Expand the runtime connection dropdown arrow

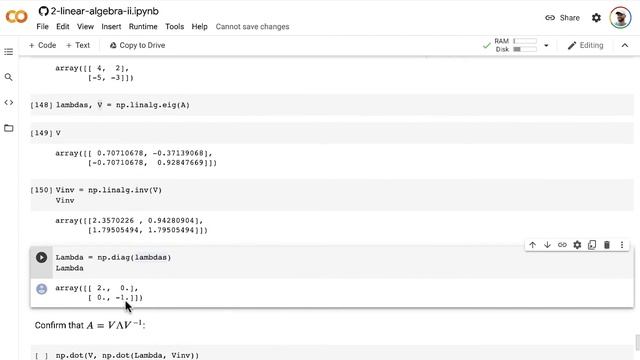546,45
